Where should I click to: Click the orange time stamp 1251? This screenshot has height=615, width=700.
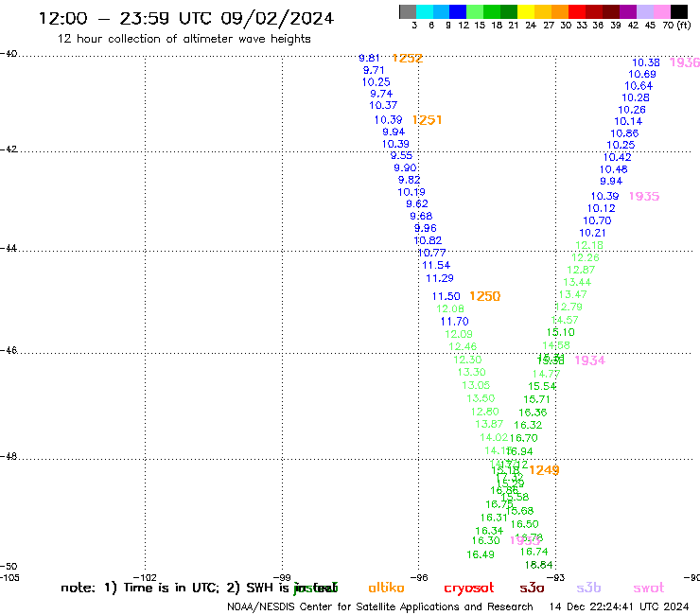pyautogui.click(x=427, y=120)
